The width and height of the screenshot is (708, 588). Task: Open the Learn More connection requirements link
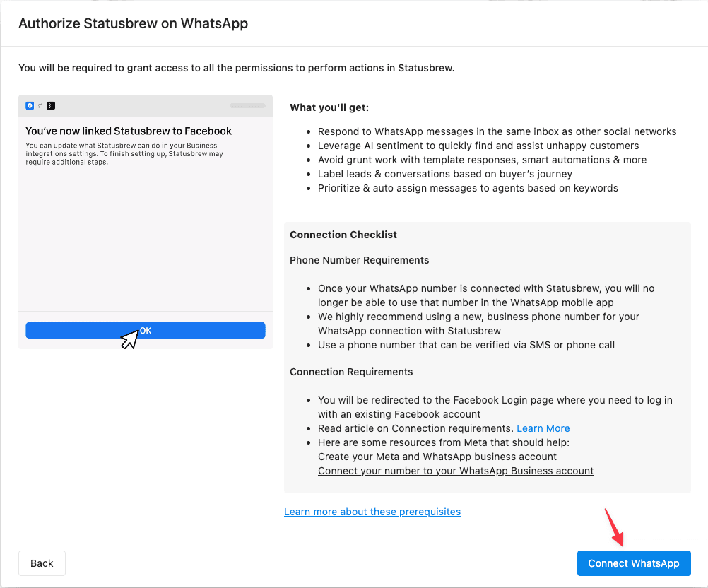[543, 428]
